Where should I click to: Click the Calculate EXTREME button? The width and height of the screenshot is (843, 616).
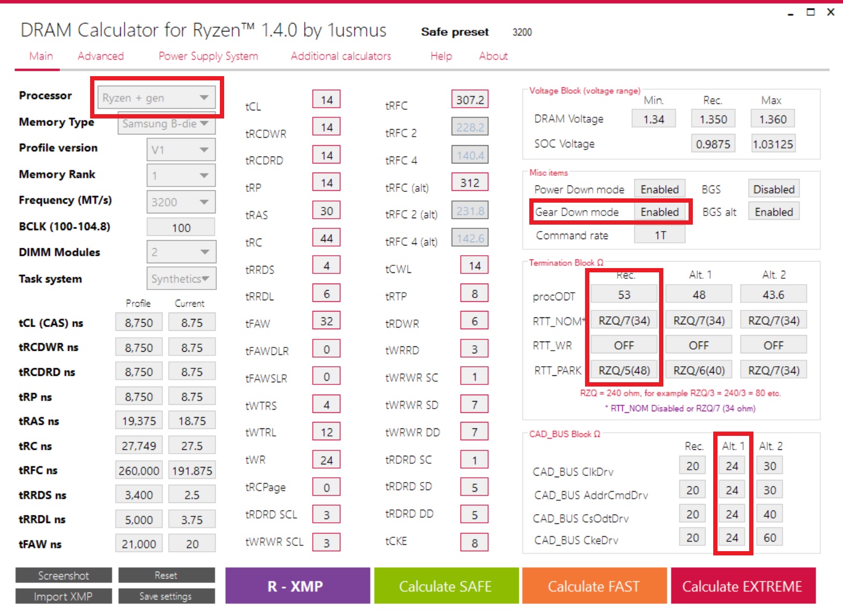[742, 586]
